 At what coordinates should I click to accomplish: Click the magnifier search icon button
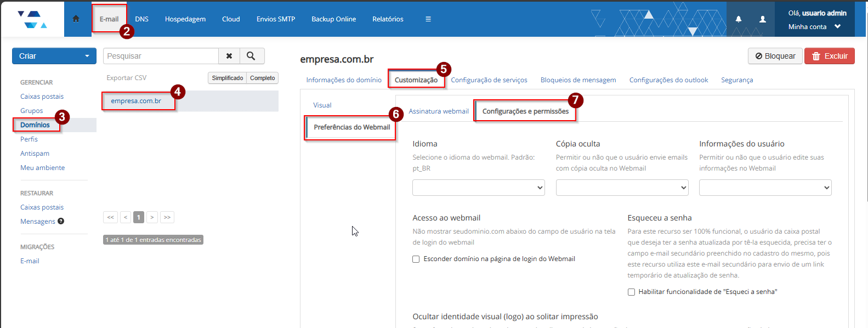[251, 56]
